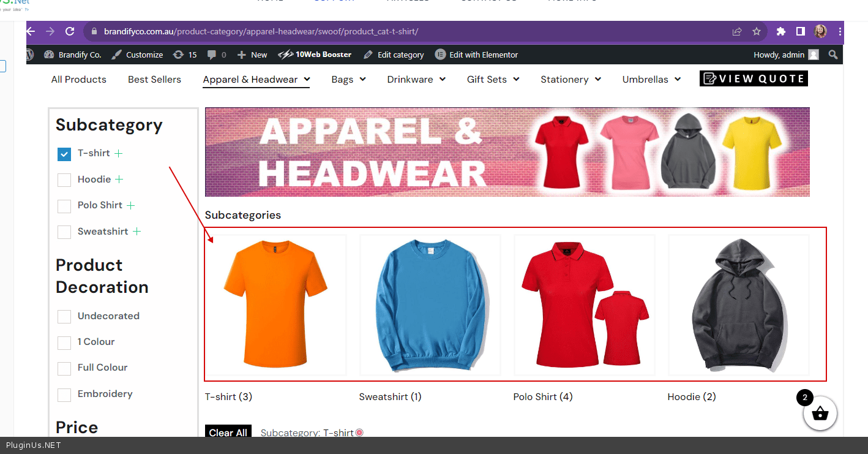868x454 pixels.
Task: Open the 10Web Booster logo item
Action: pos(315,55)
